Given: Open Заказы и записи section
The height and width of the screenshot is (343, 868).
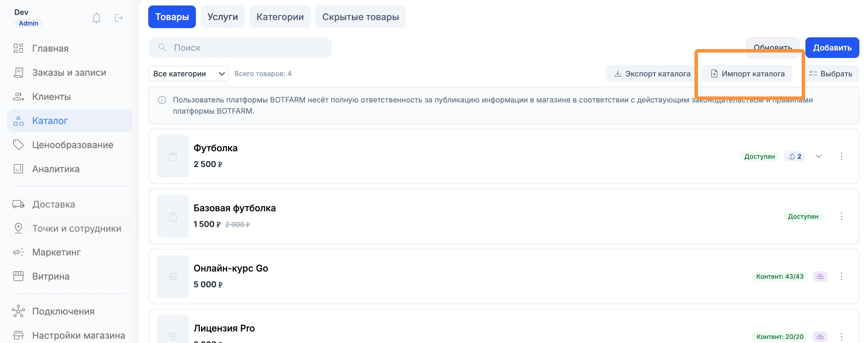Looking at the screenshot, I should click(69, 72).
